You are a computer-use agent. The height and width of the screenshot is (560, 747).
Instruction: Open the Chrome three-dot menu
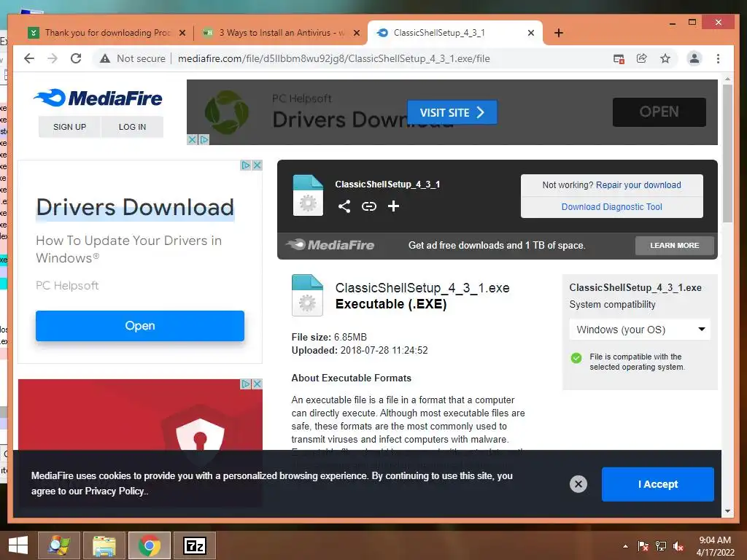point(718,58)
